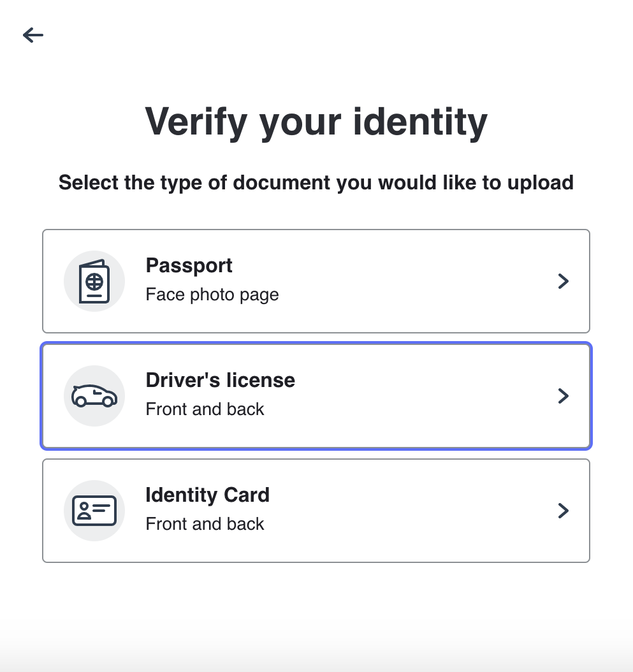633x672 pixels.
Task: Click the highlighted Driver's license card border
Action: 316,344
